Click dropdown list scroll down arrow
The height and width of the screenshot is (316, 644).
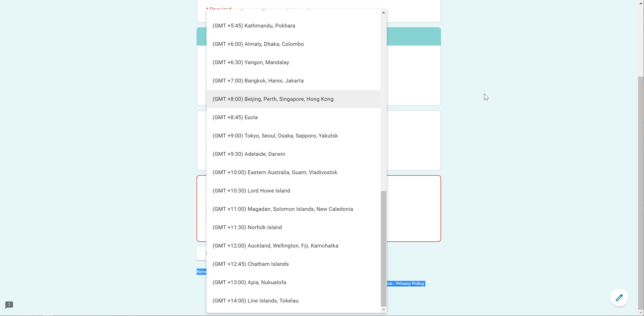click(383, 310)
